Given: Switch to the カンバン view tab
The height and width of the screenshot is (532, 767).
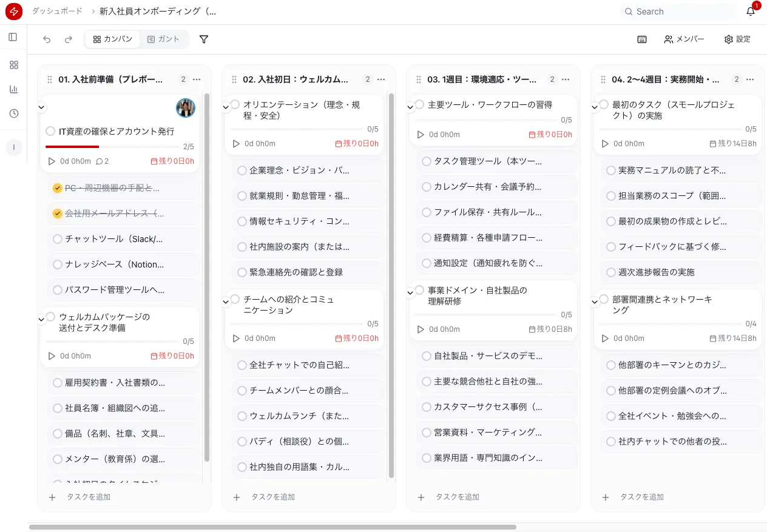Looking at the screenshot, I should tap(113, 39).
